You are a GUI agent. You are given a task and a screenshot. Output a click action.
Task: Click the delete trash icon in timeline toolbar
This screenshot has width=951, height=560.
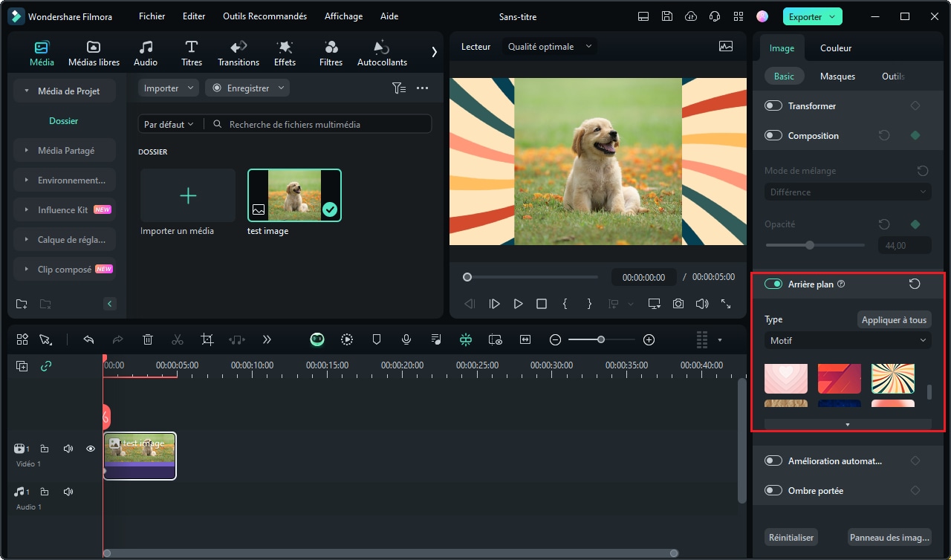click(x=148, y=339)
